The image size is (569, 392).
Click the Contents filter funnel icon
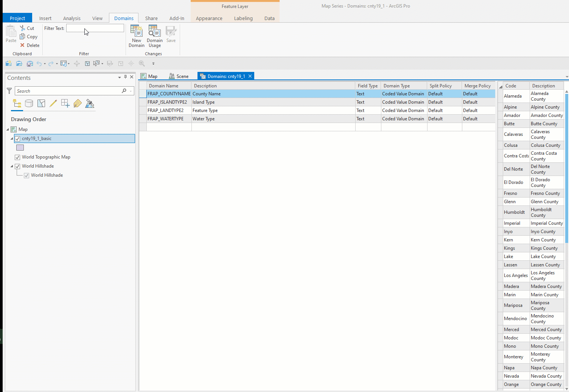point(9,91)
